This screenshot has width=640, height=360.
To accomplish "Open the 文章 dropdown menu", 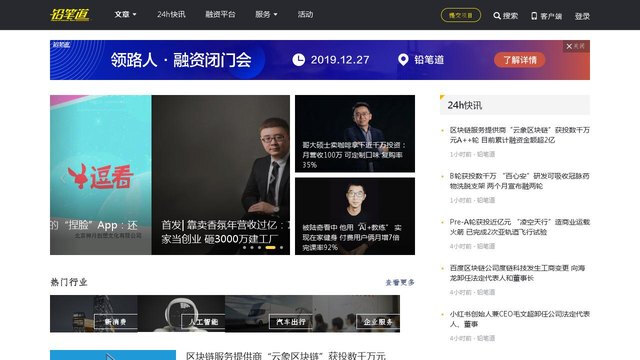I will coord(125,14).
